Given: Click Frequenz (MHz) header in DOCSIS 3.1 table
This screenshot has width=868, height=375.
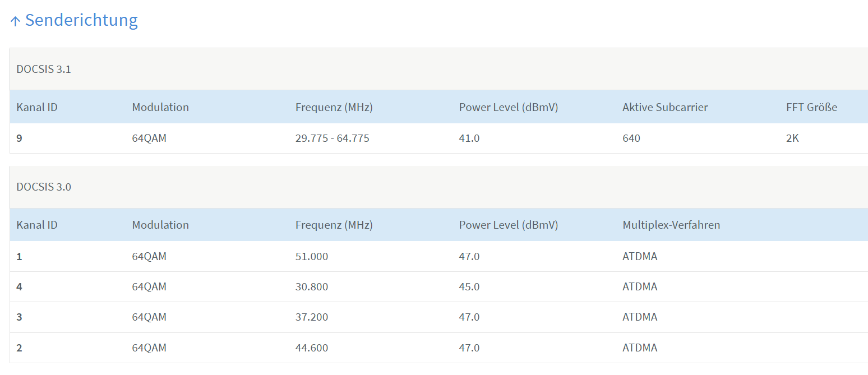Looking at the screenshot, I should click(334, 107).
